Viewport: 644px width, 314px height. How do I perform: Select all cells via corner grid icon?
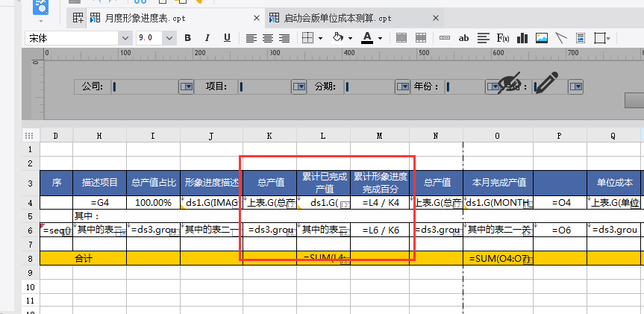click(29, 136)
